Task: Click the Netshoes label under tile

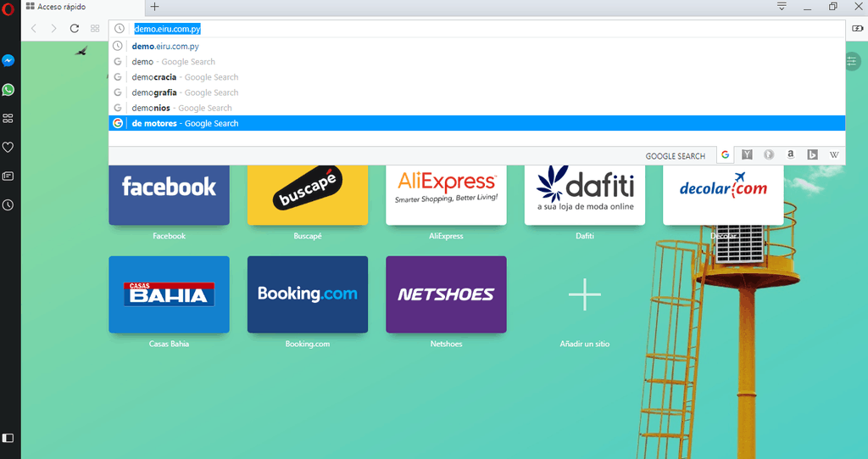Action: click(x=446, y=344)
